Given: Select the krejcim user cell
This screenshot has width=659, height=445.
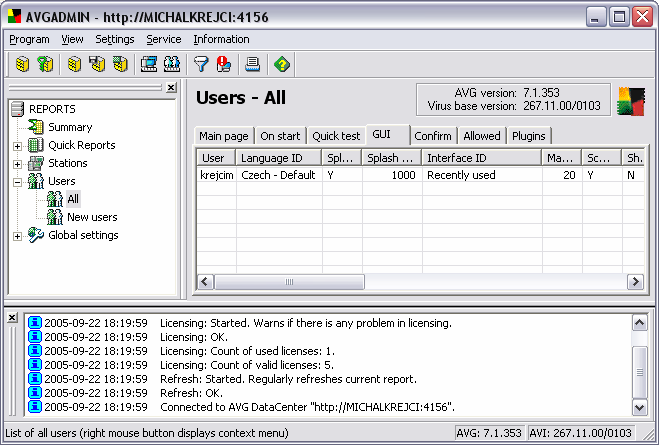Looking at the screenshot, I should click(216, 175).
